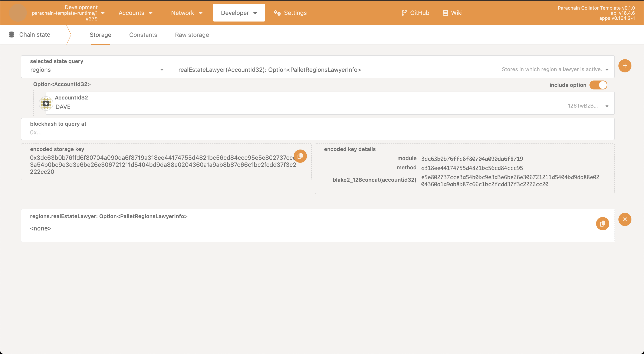
Task: Open the Developer menu
Action: coord(239,13)
